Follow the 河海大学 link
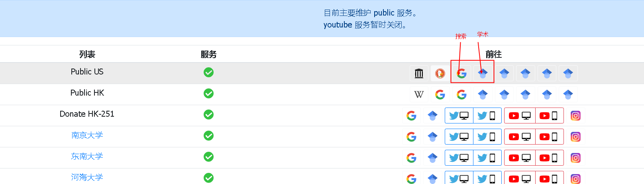 tap(87, 178)
